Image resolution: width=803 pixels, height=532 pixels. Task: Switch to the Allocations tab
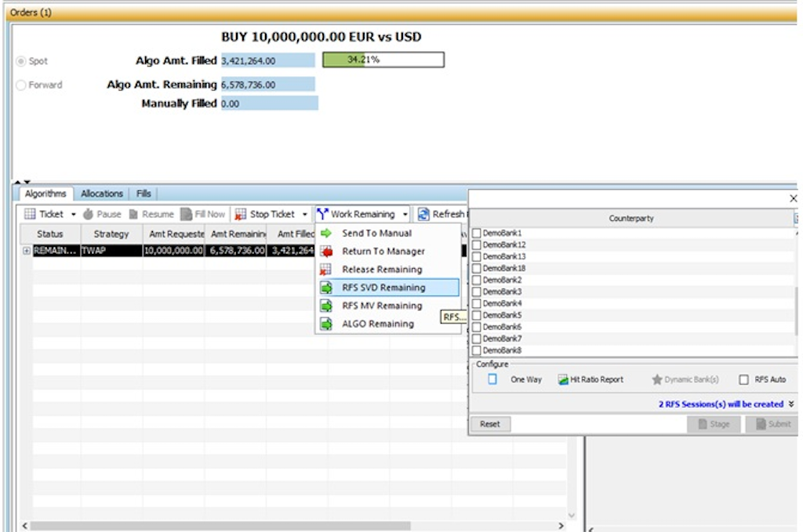coord(102,194)
